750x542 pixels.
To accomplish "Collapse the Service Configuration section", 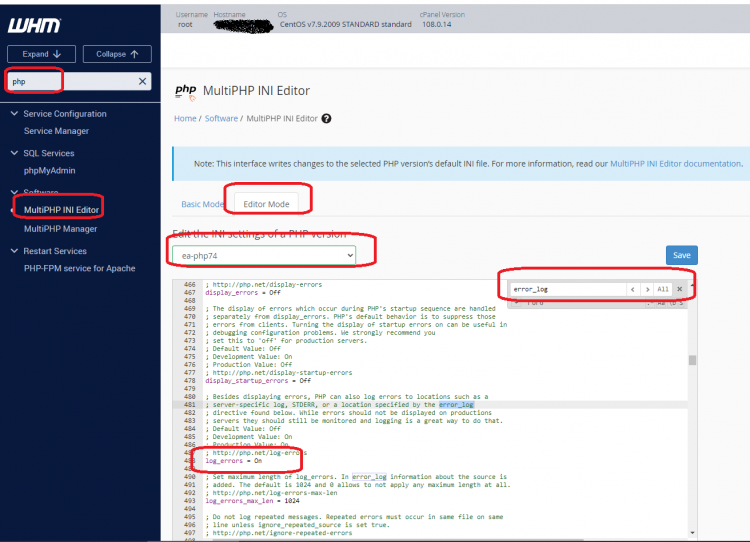I will (x=12, y=114).
